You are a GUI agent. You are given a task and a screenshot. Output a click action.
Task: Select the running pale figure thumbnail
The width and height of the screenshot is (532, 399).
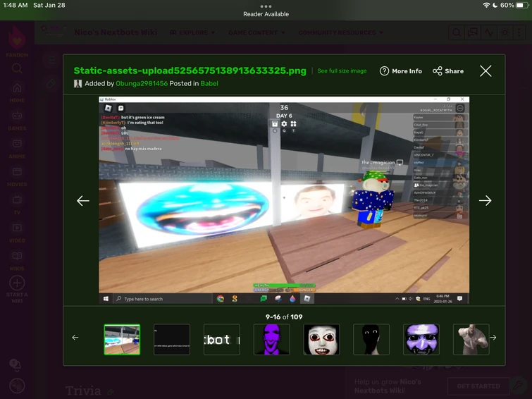(471, 339)
